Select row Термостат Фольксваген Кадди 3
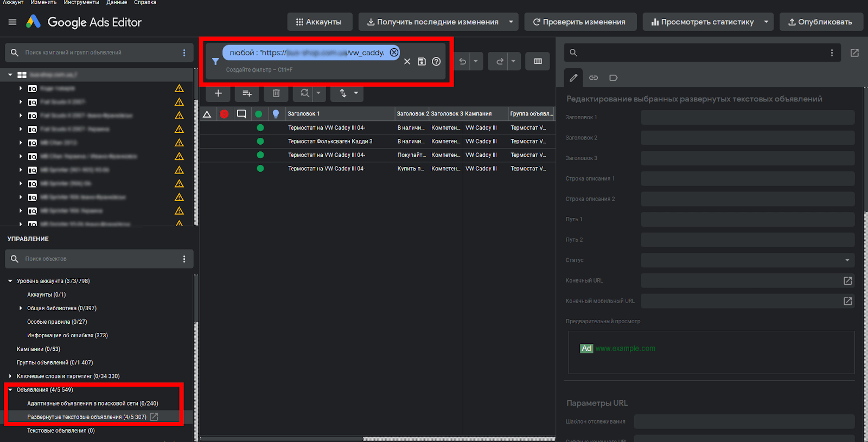 [378, 142]
